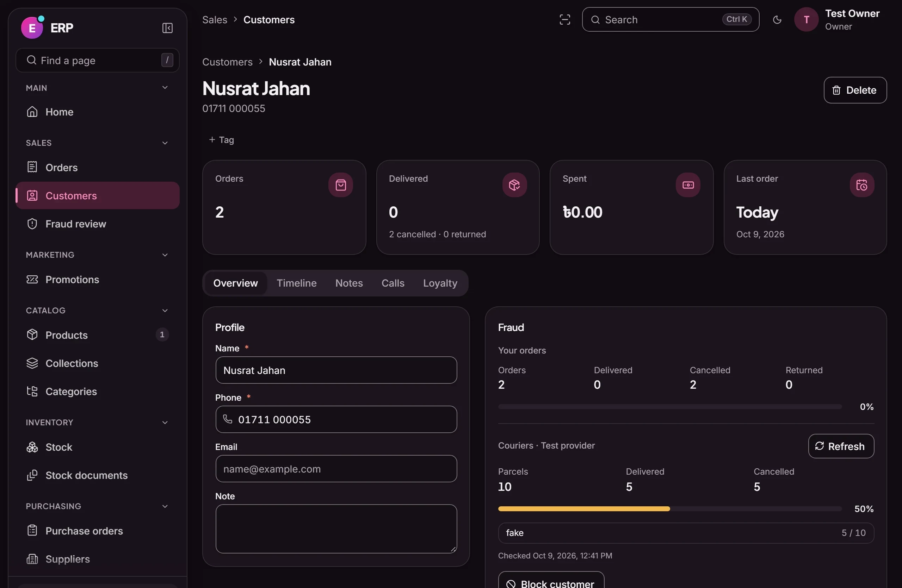Collapse the sidebar panel icon
This screenshot has width=902, height=588.
point(167,28)
